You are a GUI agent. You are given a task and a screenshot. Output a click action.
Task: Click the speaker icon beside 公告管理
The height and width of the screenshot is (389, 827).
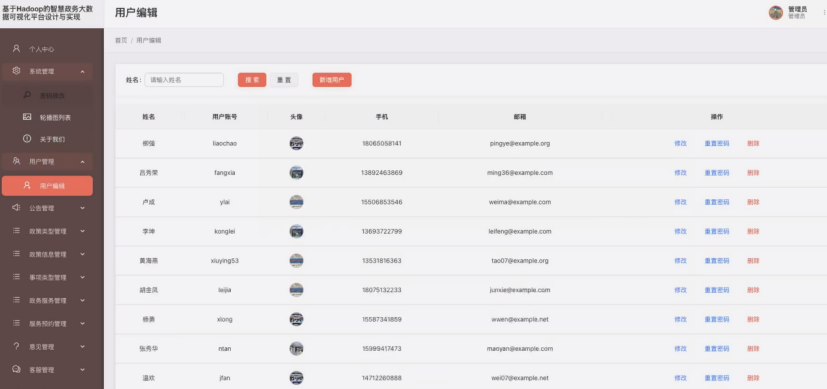16,208
